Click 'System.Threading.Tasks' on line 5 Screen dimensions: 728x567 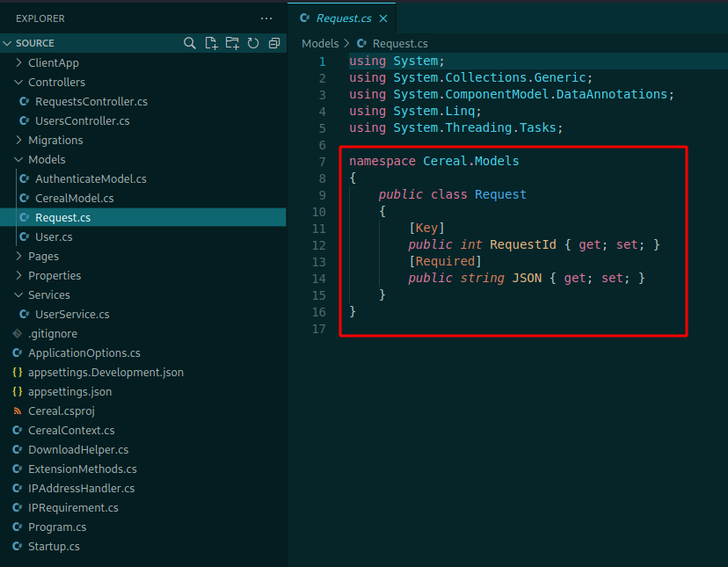pyautogui.click(x=475, y=127)
